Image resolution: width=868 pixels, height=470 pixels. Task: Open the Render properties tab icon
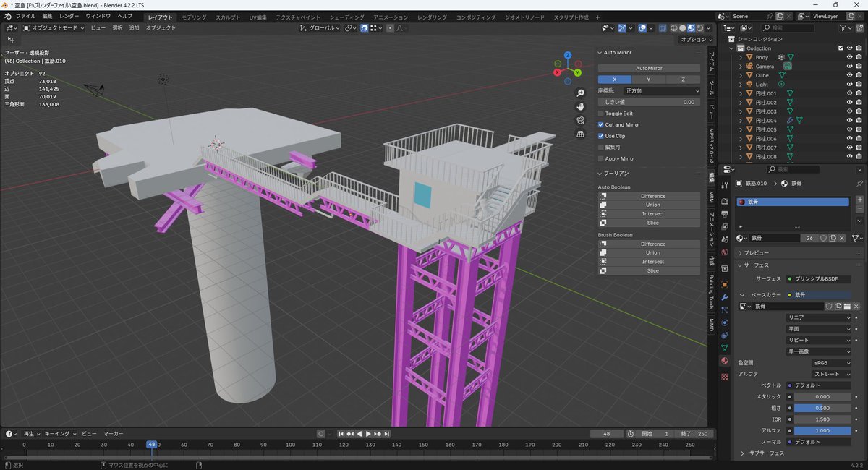point(724,202)
